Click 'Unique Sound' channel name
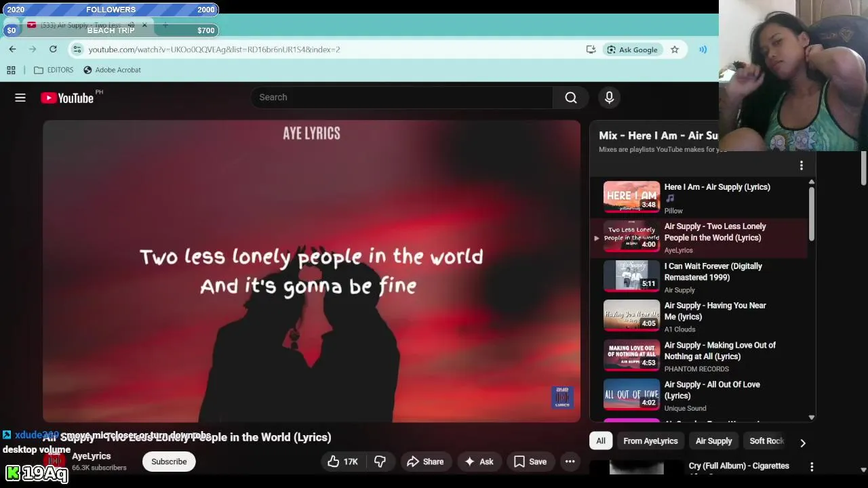Image resolution: width=868 pixels, height=488 pixels. 685,408
